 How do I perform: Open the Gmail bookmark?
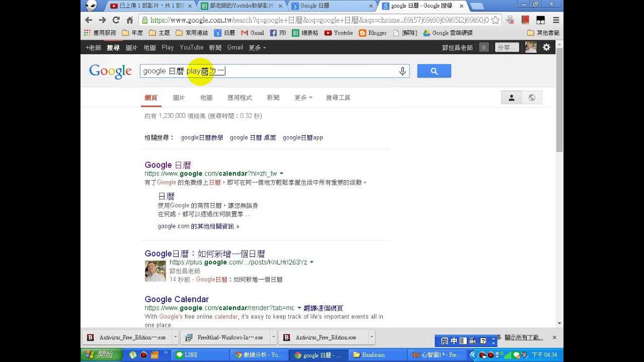click(253, 33)
